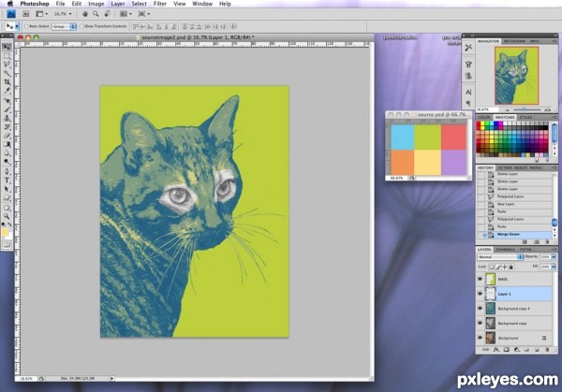Open the blend mode Normal dropdown

click(x=501, y=257)
